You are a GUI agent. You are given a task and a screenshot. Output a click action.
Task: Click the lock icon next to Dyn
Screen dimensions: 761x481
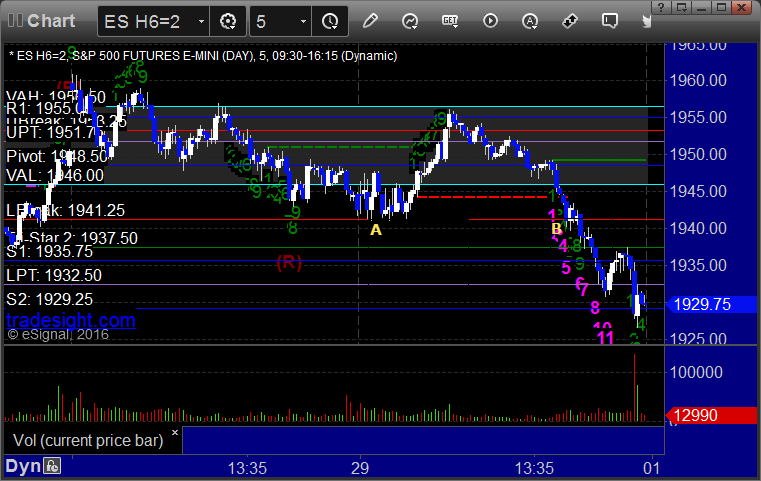(52, 466)
